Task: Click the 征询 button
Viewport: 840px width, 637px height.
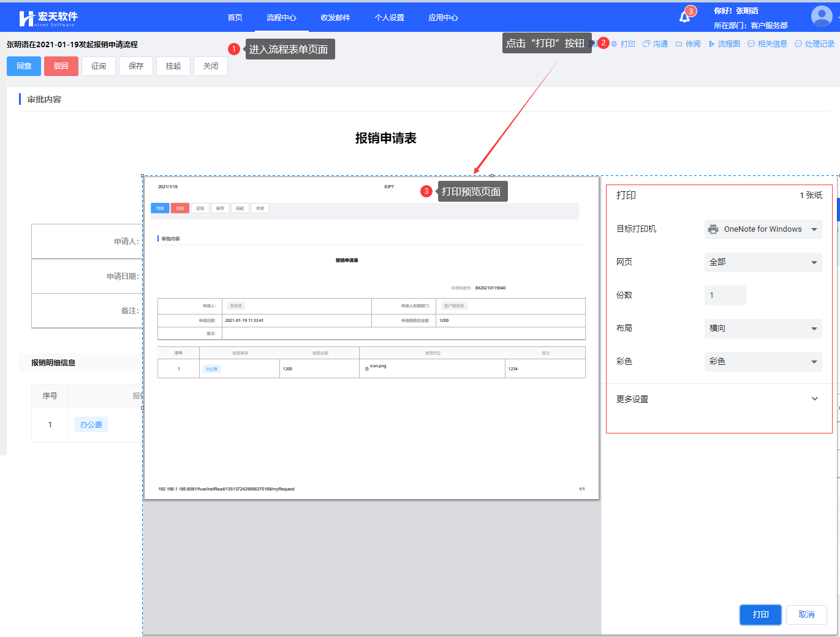Action: click(99, 66)
